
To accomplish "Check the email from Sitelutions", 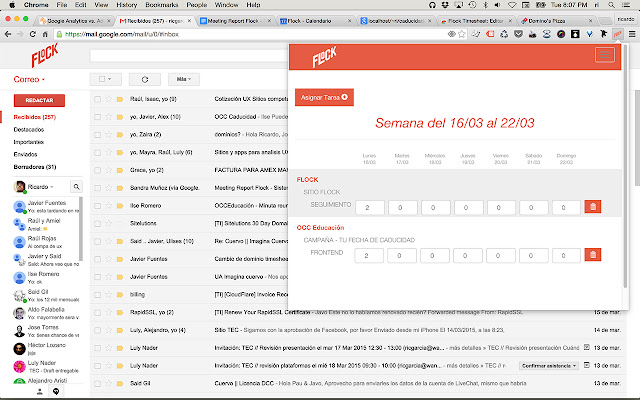I will pos(97,224).
